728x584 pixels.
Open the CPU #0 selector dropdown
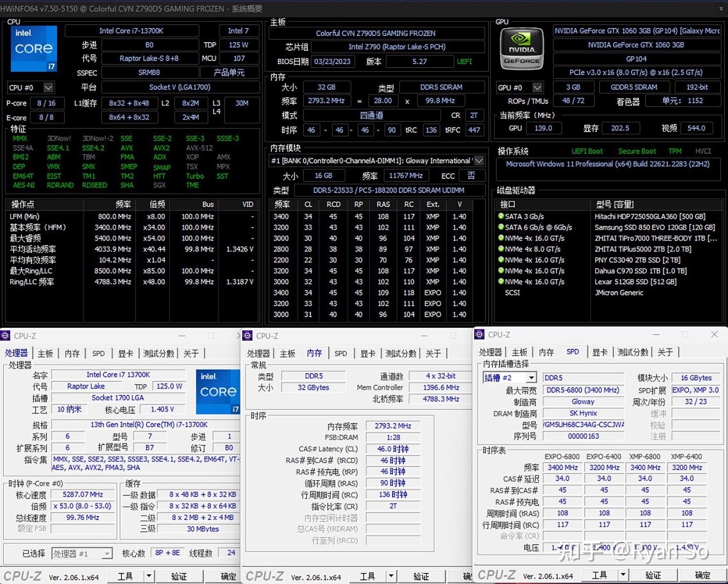(48, 88)
